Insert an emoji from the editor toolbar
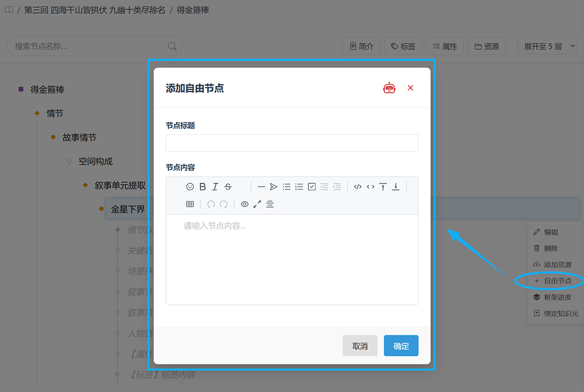Image resolution: width=584 pixels, height=392 pixels. point(190,187)
